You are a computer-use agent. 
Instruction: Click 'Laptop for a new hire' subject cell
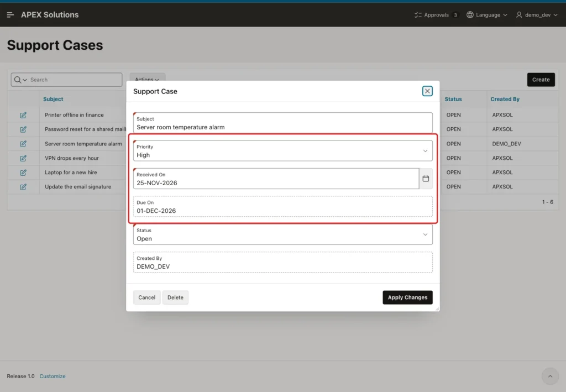(71, 173)
